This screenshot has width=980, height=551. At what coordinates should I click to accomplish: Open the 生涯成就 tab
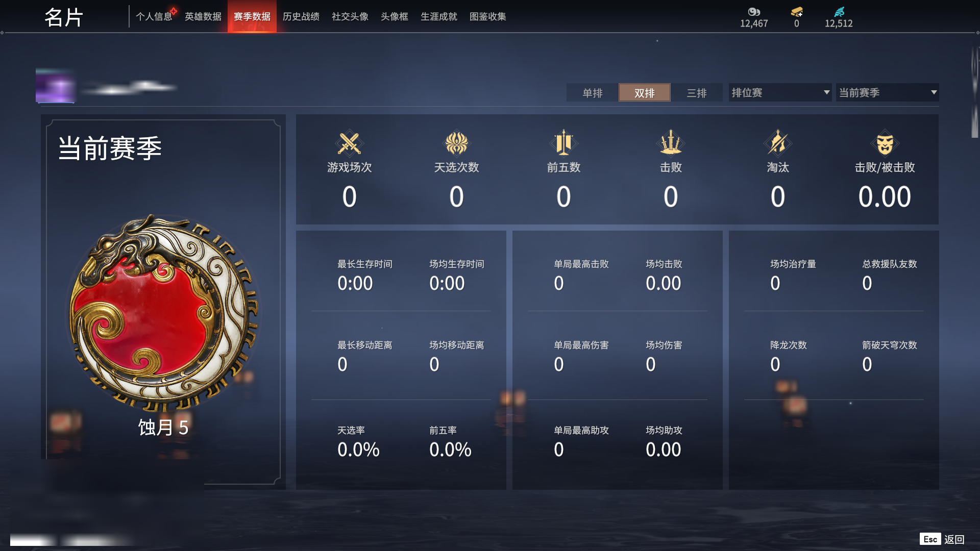pos(439,16)
